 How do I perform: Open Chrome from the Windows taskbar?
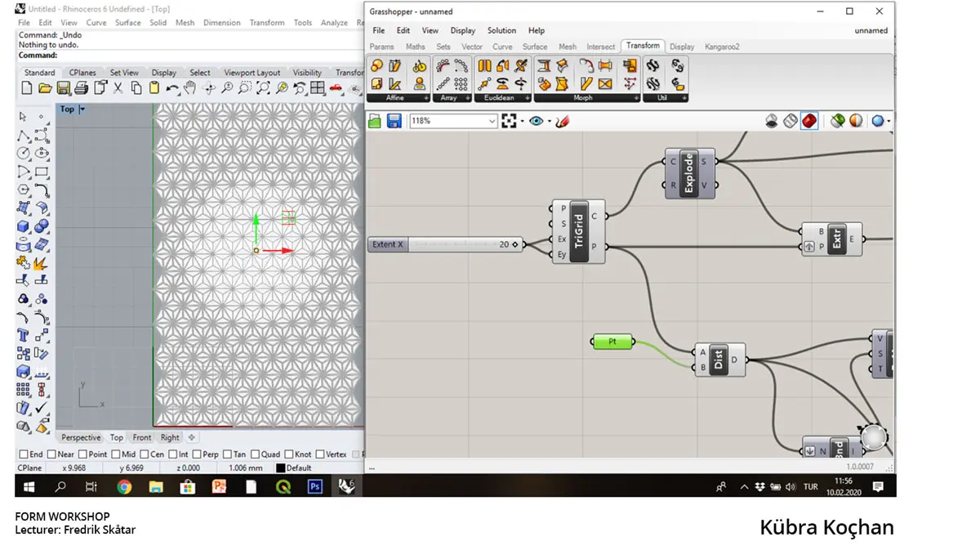[124, 486]
